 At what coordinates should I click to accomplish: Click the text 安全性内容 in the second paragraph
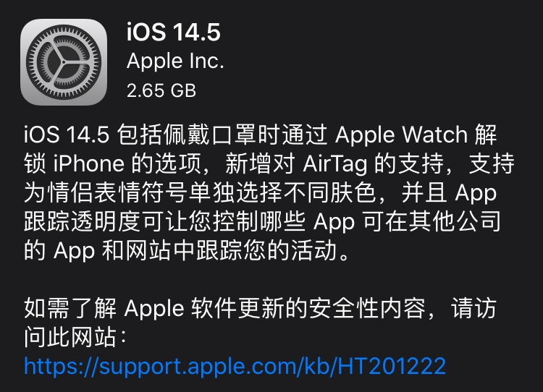click(367, 308)
